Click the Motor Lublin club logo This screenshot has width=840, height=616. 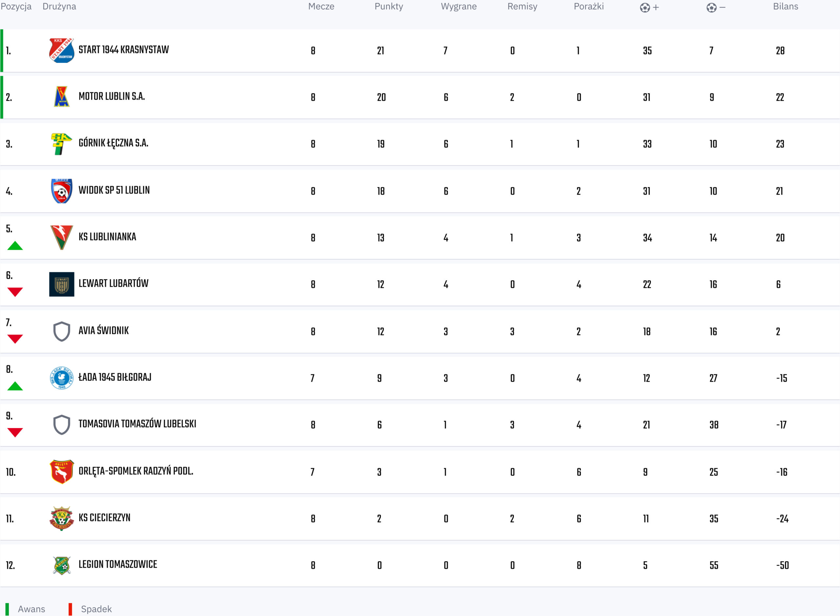62,97
